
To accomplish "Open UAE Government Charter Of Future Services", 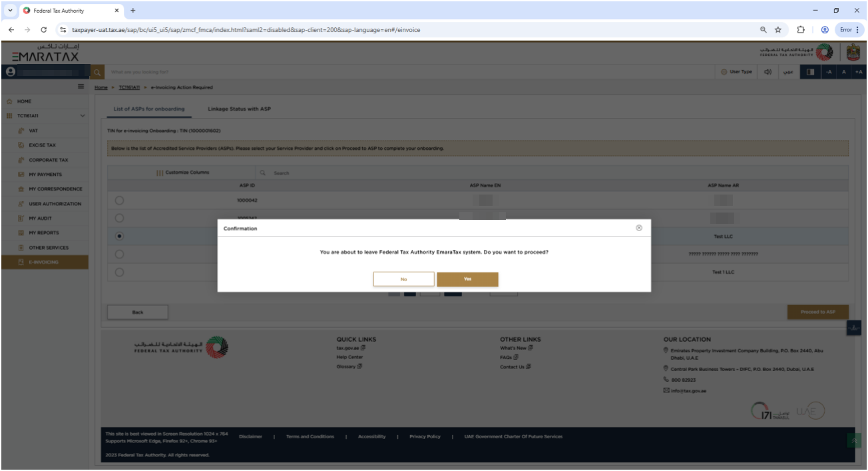I will (513, 436).
